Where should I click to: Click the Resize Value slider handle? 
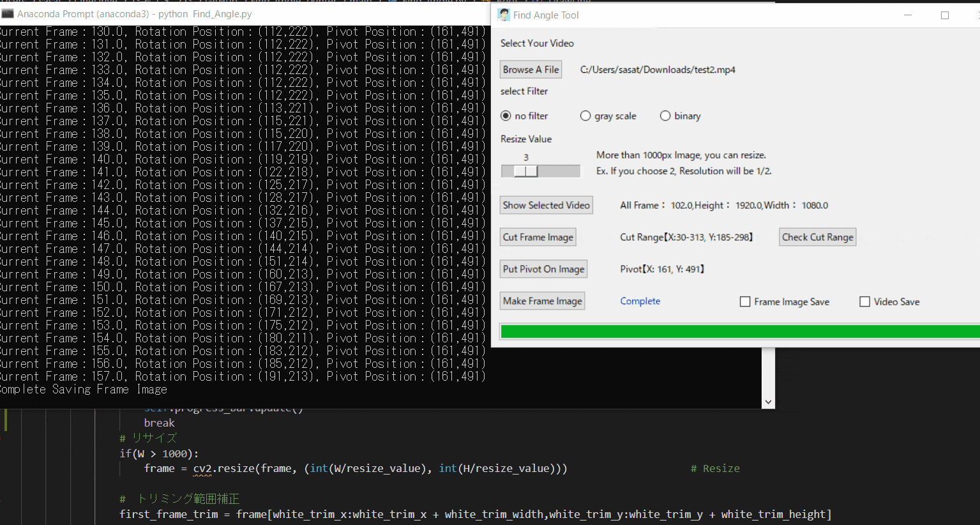[526, 171]
